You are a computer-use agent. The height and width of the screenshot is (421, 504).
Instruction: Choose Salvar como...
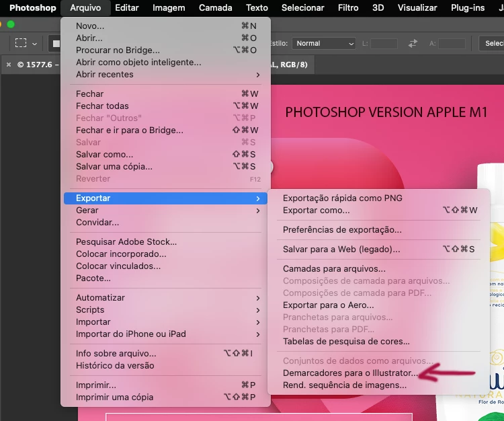tap(165, 155)
